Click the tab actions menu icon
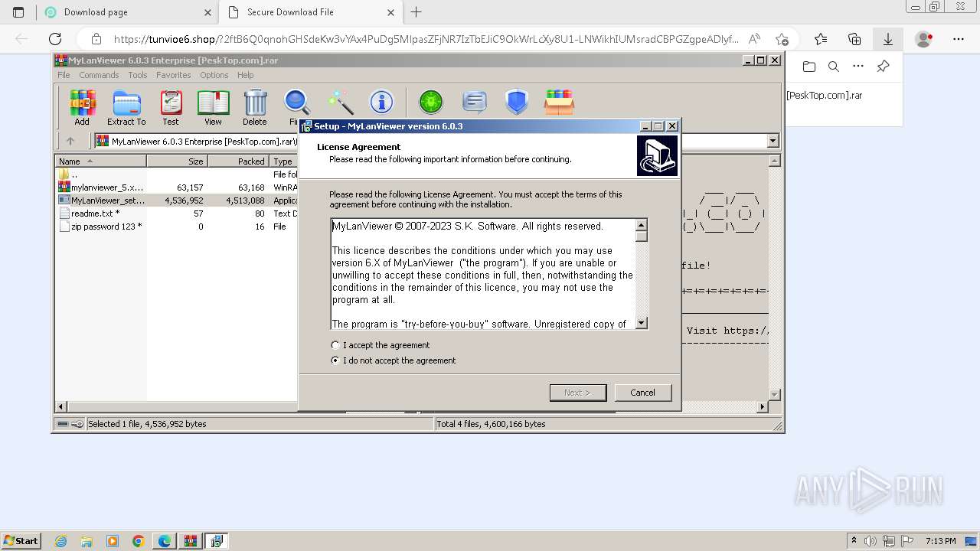This screenshot has width=980, height=551. tap(18, 12)
